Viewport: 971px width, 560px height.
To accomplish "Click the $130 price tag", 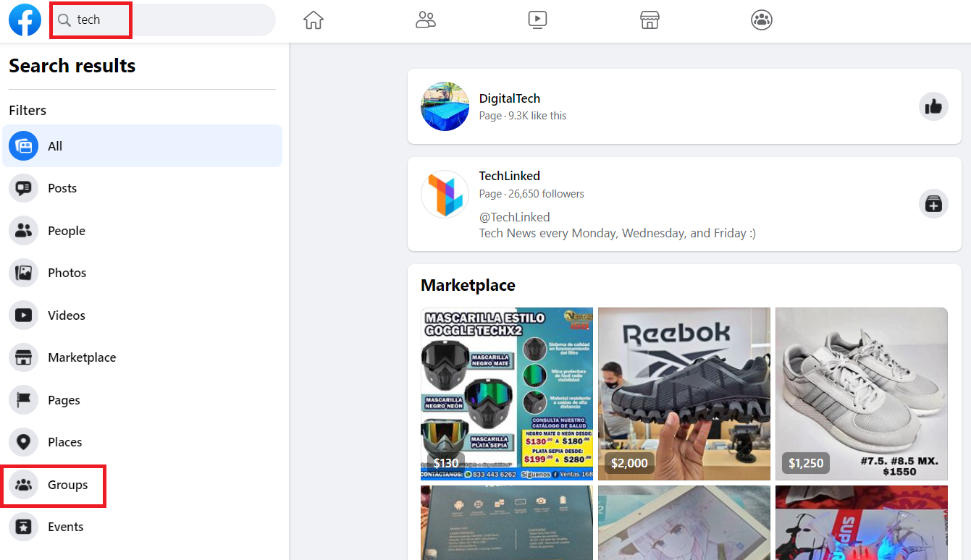I will [x=446, y=463].
